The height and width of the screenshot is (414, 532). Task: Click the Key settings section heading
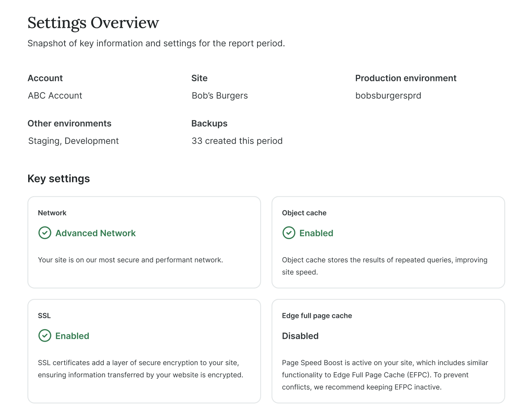pos(59,178)
